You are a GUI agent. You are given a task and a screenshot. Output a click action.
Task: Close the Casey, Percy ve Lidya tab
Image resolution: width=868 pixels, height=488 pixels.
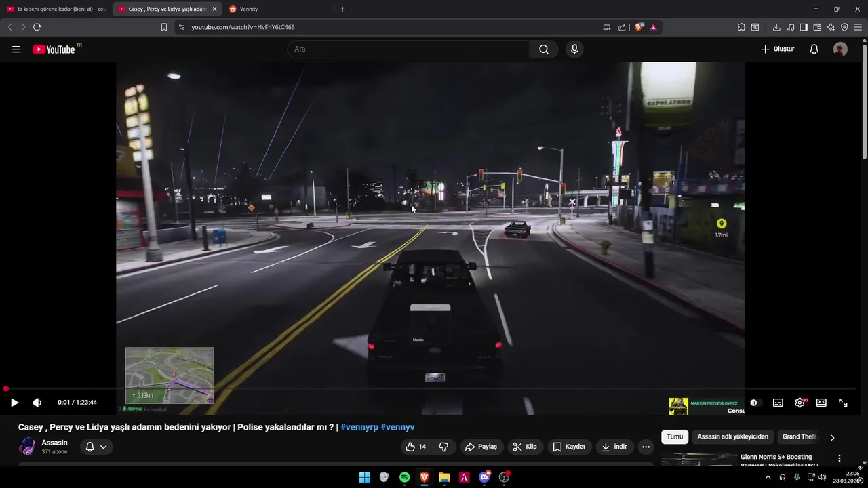coord(214,9)
